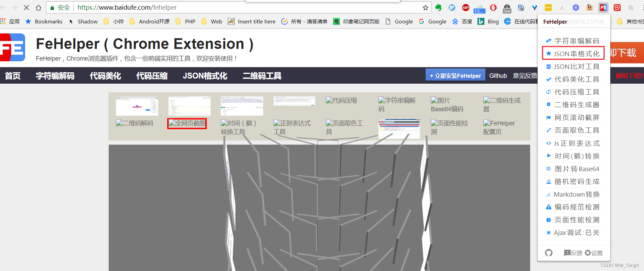Image resolution: width=644 pixels, height=271 pixels.
Task: Open the 1m timer extension icon
Action: (507, 8)
